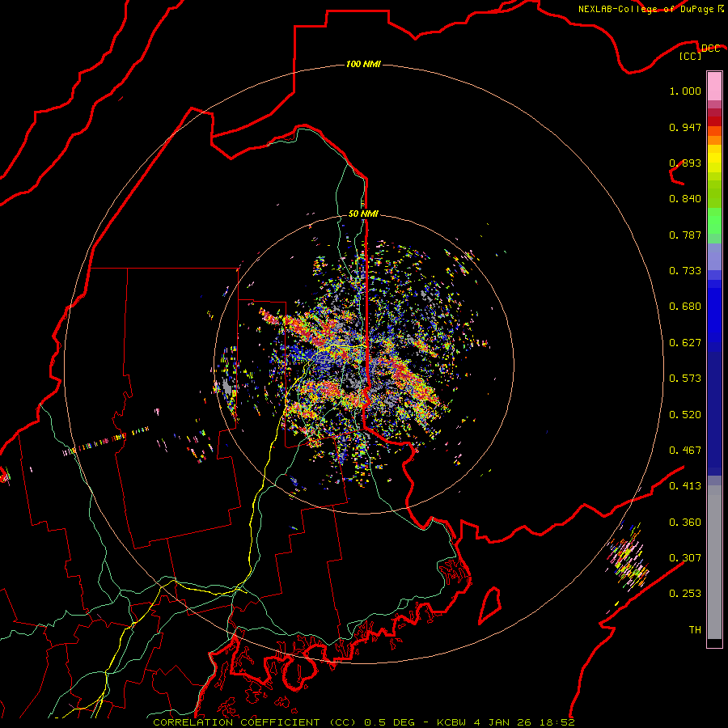The height and width of the screenshot is (728, 728).
Task: Click the 1.000 value on the scale
Action: tap(685, 91)
